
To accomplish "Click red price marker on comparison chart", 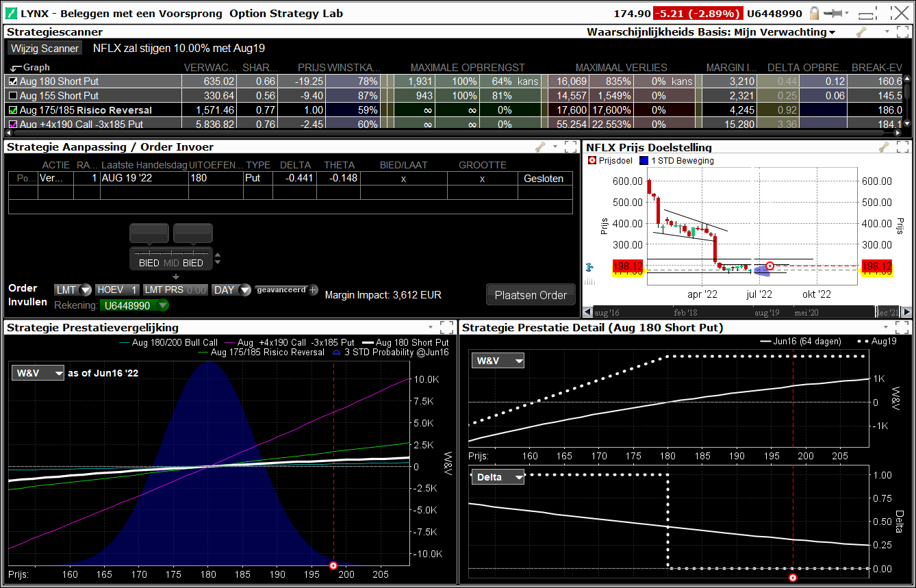I will 333,565.
